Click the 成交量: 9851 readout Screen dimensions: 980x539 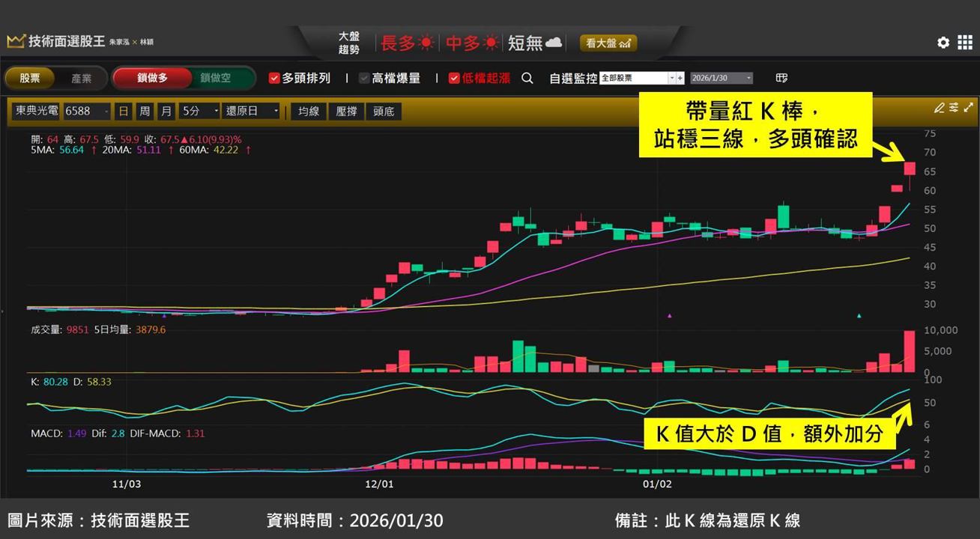pyautogui.click(x=60, y=329)
